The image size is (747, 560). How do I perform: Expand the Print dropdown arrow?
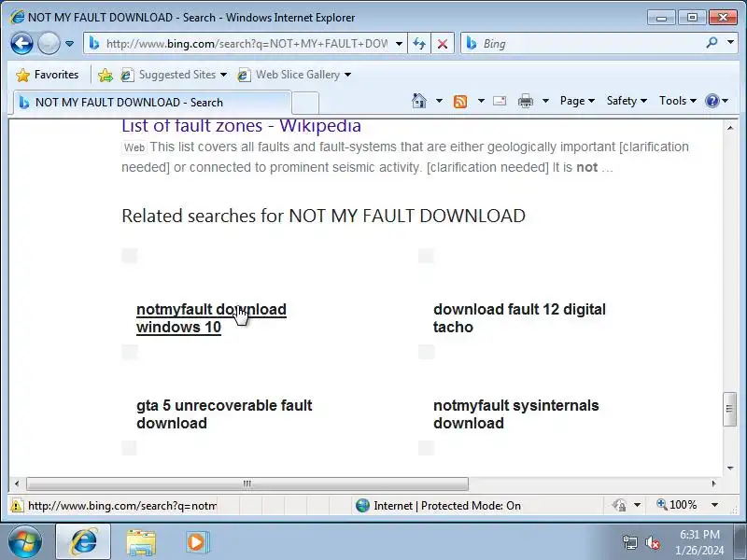[545, 101]
